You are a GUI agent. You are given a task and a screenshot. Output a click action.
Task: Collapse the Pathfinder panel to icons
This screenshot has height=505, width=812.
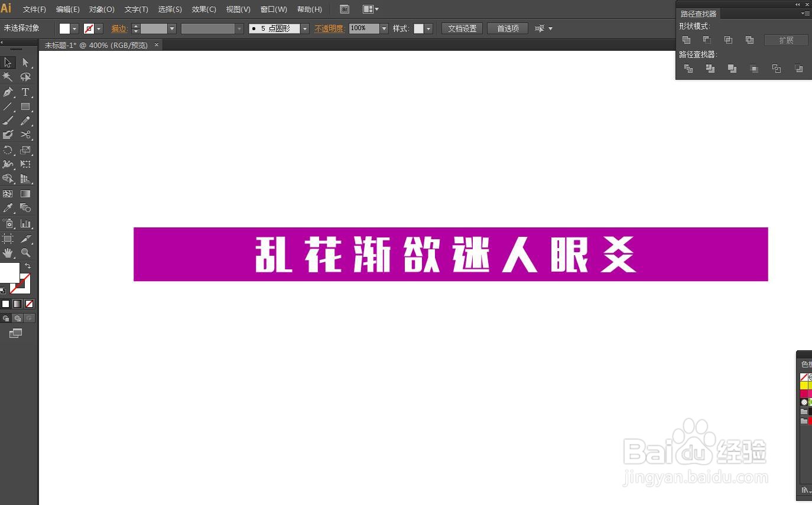798,4
